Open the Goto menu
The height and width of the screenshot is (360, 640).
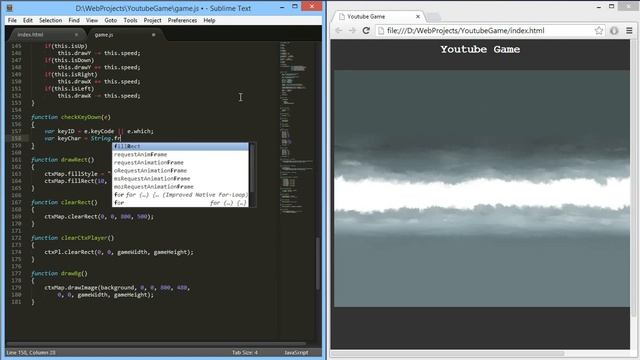pyautogui.click(x=110, y=20)
